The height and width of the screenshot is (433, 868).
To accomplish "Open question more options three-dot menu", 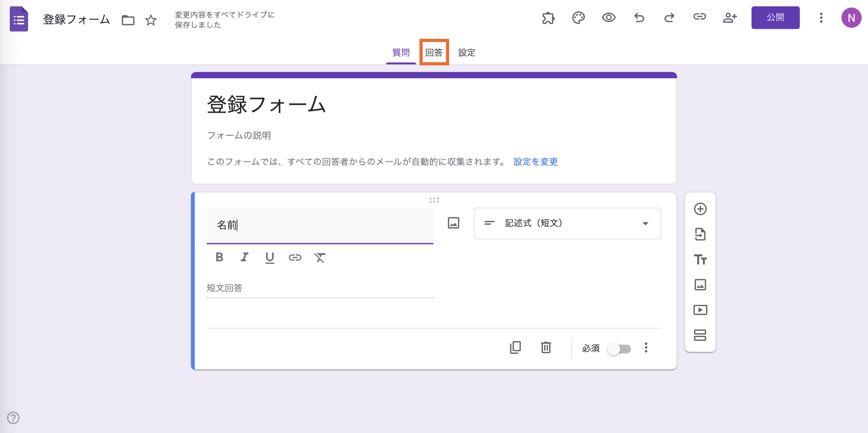I will [x=646, y=348].
